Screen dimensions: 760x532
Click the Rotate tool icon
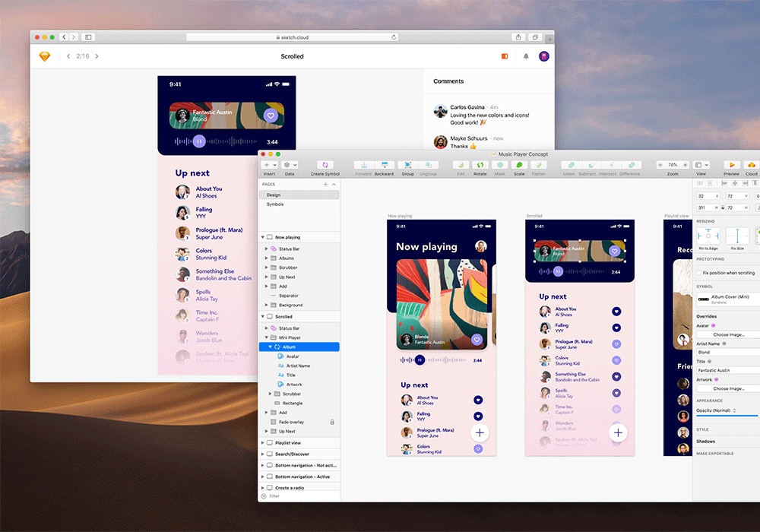pos(480,165)
